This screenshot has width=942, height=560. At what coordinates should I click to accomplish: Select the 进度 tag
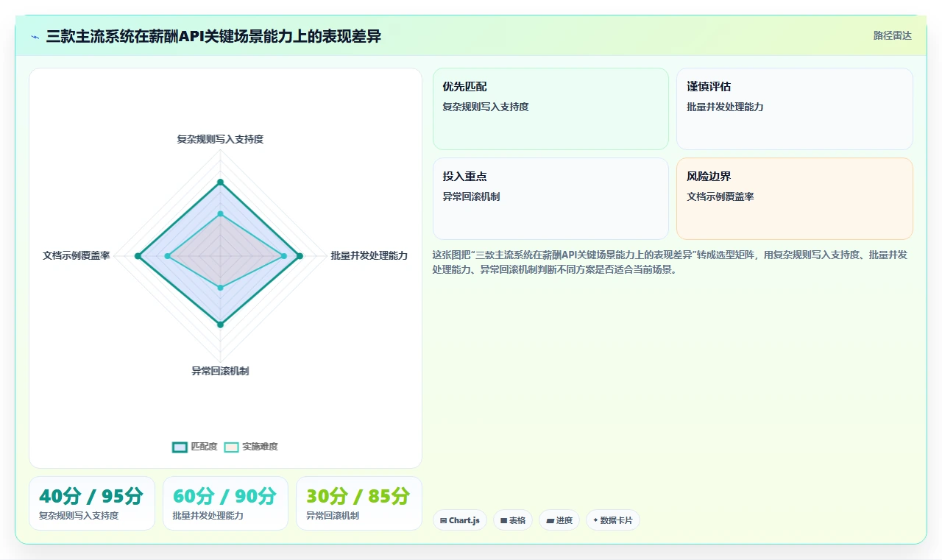point(559,520)
